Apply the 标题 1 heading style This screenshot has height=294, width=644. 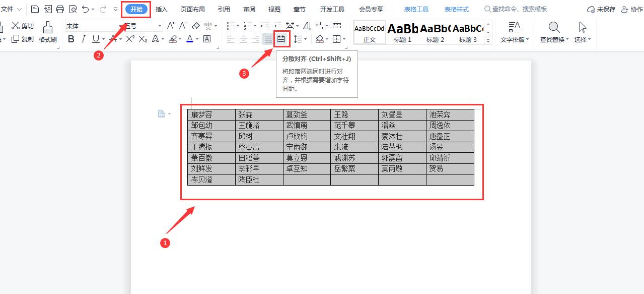402,33
